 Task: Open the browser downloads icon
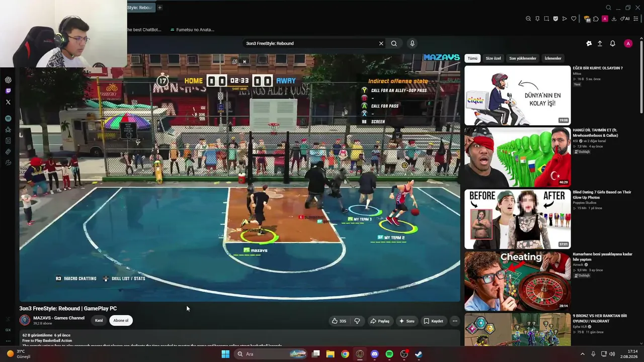(614, 19)
